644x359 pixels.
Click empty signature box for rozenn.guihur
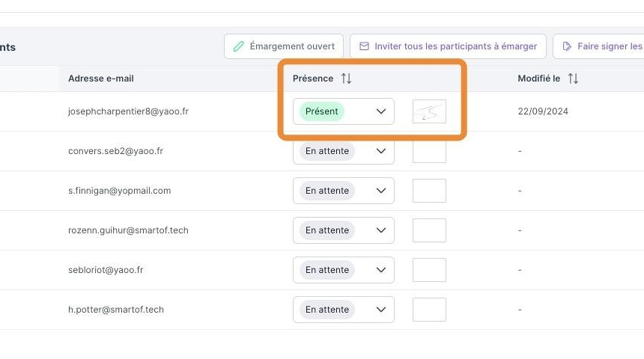[429, 230]
